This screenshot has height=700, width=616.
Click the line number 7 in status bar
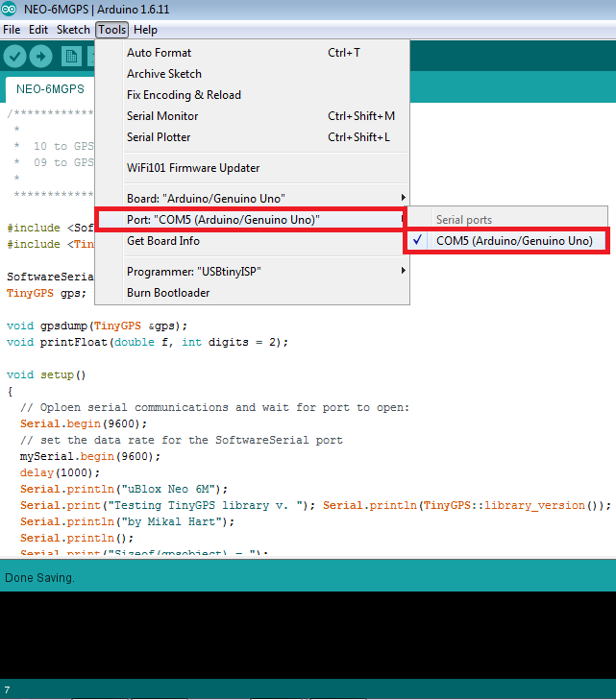coord(7,690)
